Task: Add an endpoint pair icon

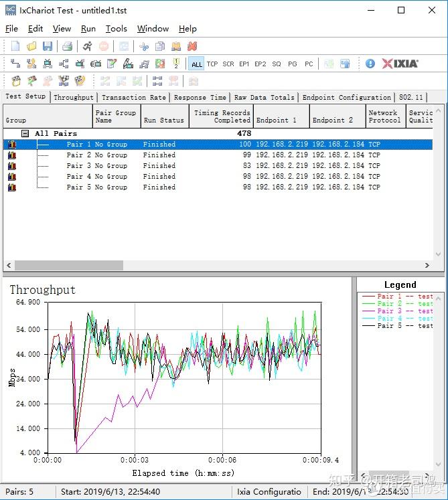Action: coord(15,64)
